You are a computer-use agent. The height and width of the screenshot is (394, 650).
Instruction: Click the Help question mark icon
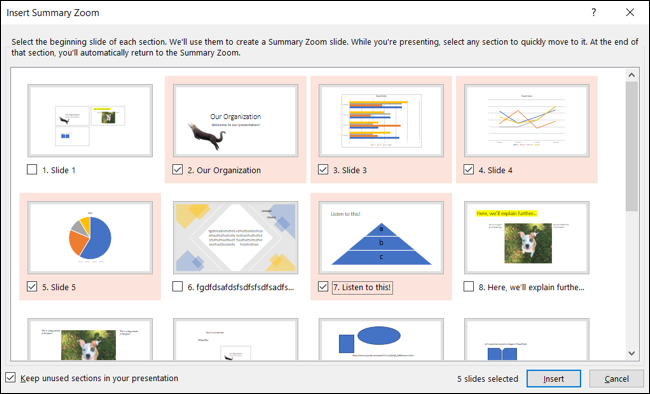[594, 12]
